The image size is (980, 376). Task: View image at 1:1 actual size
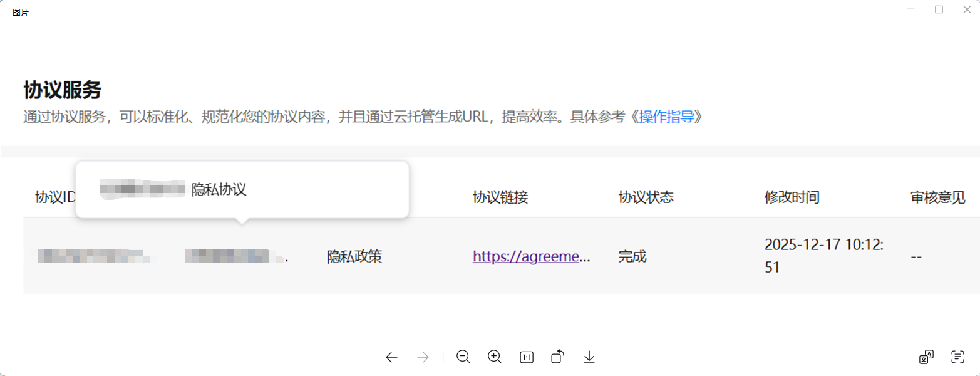coord(526,356)
